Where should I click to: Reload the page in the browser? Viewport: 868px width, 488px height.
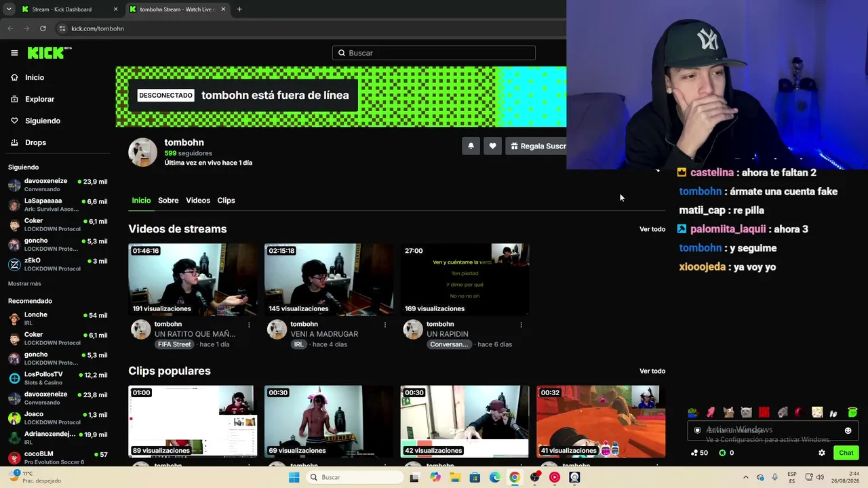pos(43,28)
